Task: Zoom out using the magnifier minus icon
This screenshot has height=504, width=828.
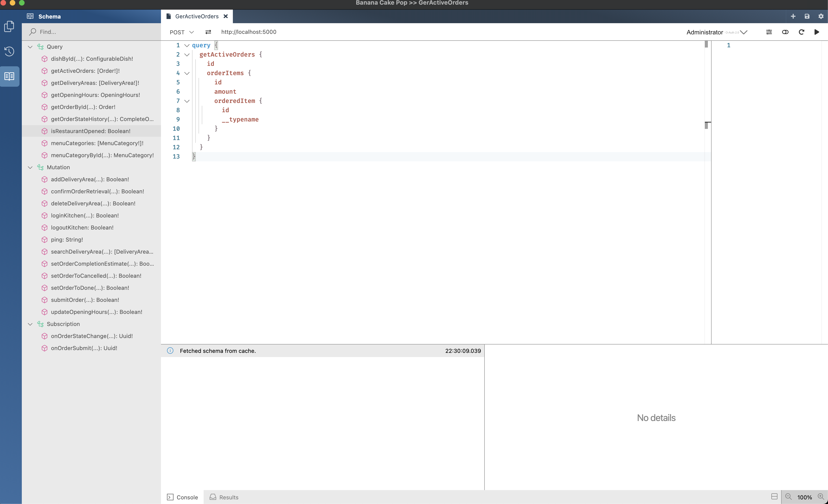Action: pyautogui.click(x=788, y=497)
